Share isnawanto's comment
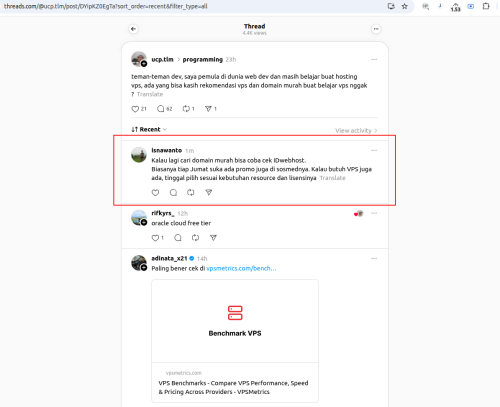This screenshot has height=407, width=500. tap(209, 192)
